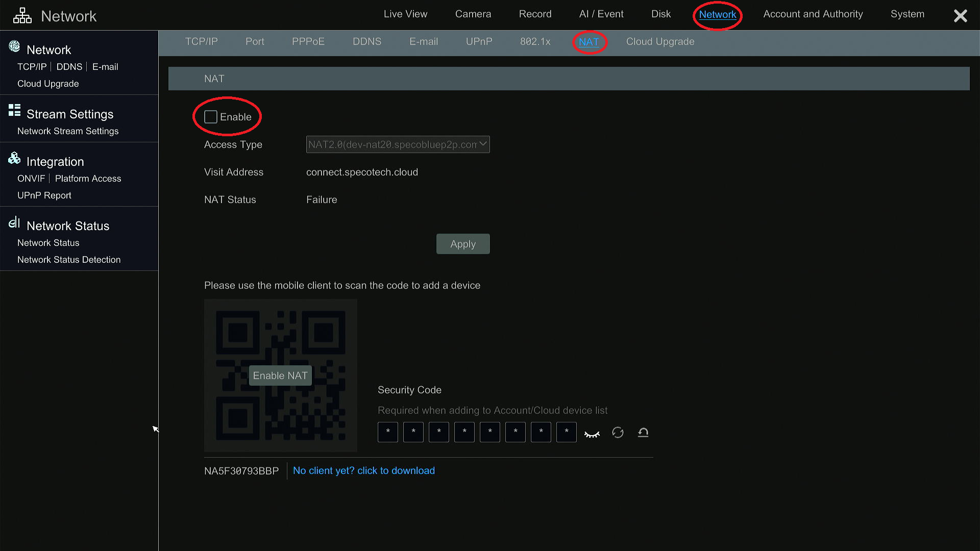Click Enable NAT over the QR code
980x551 pixels.
pyautogui.click(x=280, y=375)
